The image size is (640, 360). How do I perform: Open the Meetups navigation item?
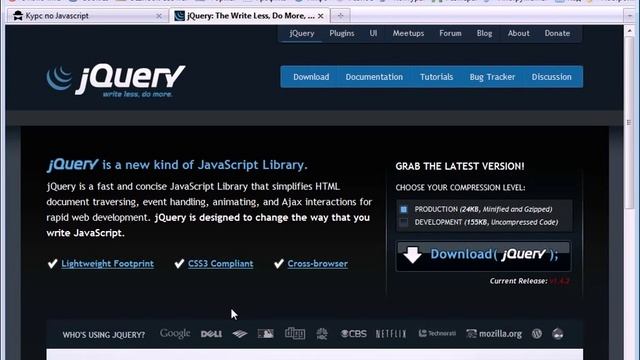(408, 33)
